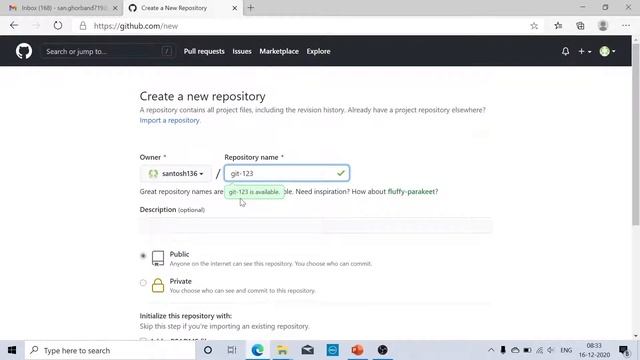The image size is (640, 360).
Task: Close the Gmail Inbox tab
Action: click(x=115, y=8)
